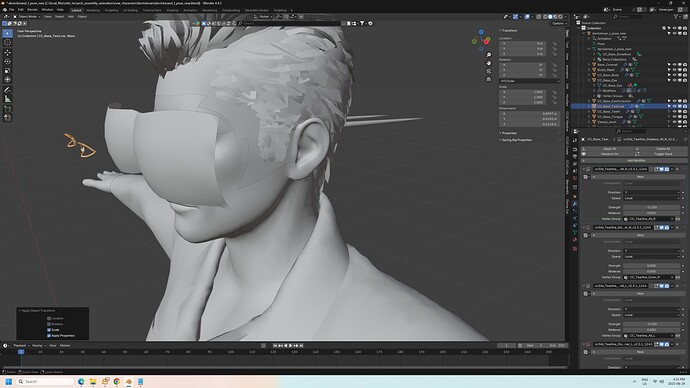Select the Measure tool
Viewport: 690px width, 388px height.
coord(7,99)
